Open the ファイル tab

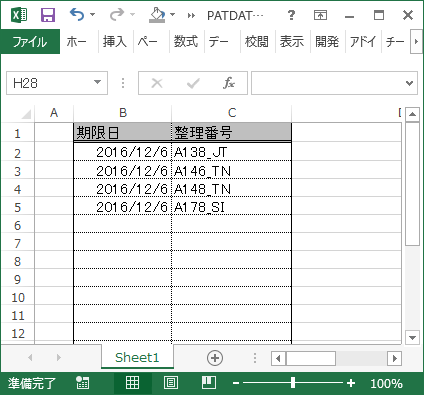[30, 42]
